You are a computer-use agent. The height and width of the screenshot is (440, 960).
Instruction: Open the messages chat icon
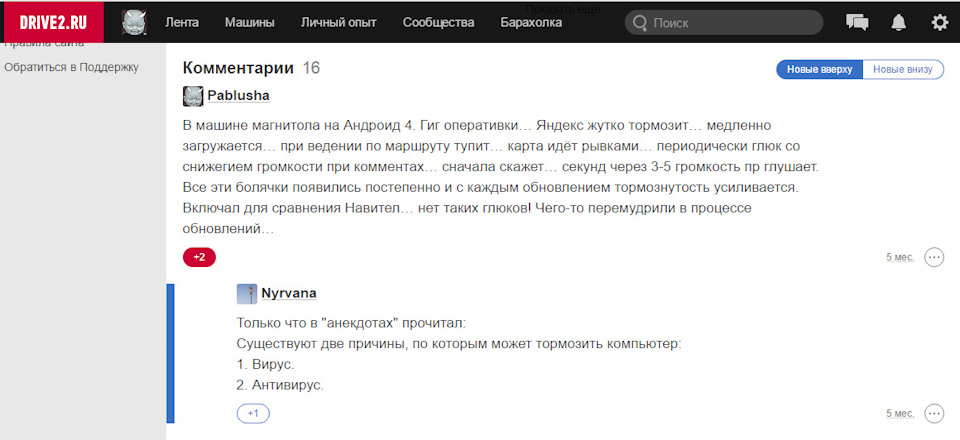pos(857,23)
